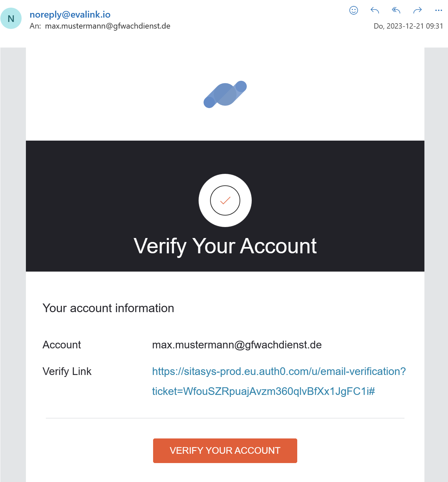Click the blue evalink logo image
Viewport: 448px width, 482px height.
pyautogui.click(x=225, y=94)
